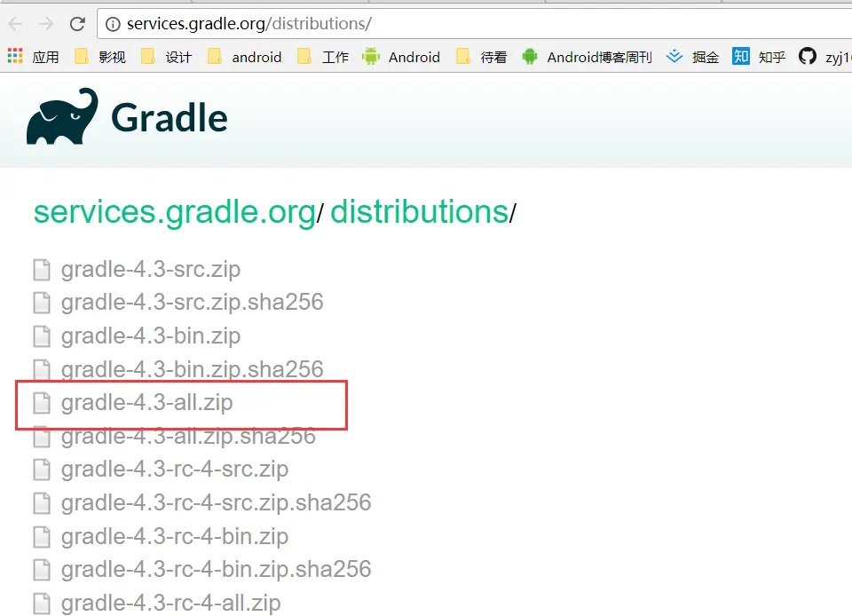Open the 知乎 bookmark

tap(759, 57)
